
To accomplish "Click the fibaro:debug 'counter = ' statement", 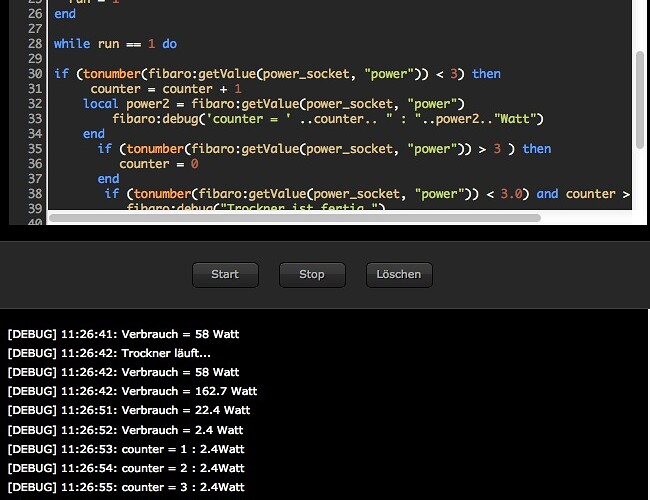I will point(327,119).
